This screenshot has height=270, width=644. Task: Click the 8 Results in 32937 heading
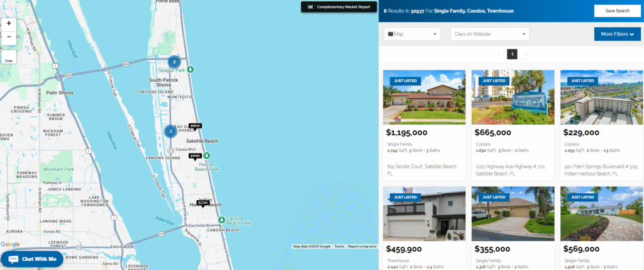[x=448, y=11]
